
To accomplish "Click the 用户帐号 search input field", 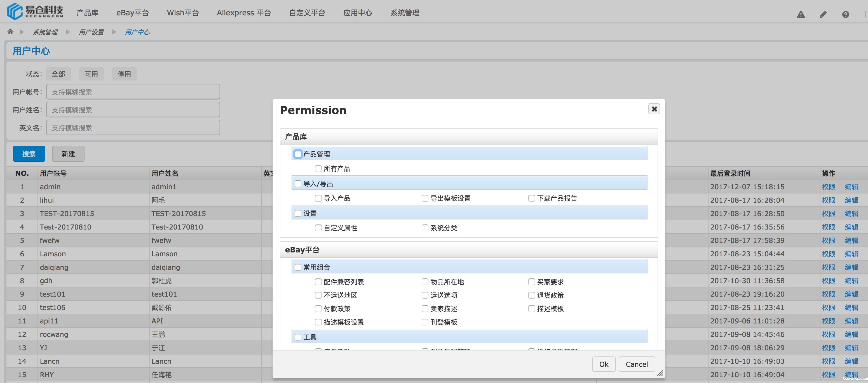I will coord(133,92).
